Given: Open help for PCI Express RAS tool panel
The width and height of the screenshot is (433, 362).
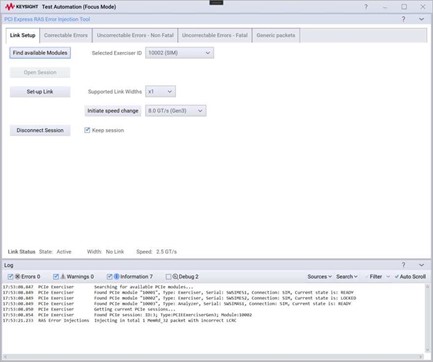Looking at the screenshot, I should click(x=404, y=19).
